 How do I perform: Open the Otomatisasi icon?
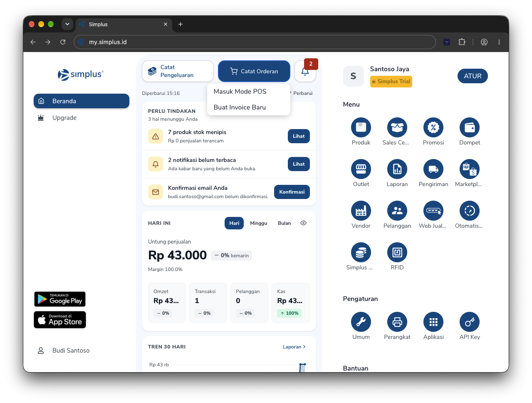click(469, 211)
